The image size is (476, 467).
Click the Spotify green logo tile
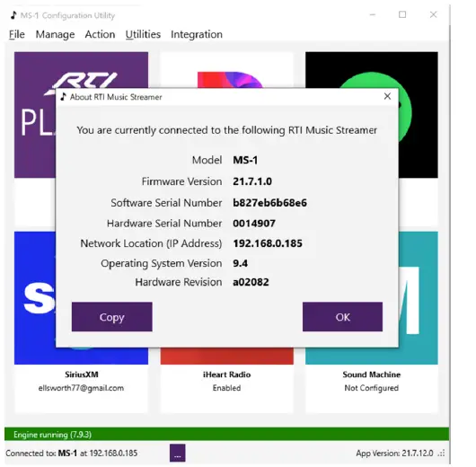(x=418, y=115)
